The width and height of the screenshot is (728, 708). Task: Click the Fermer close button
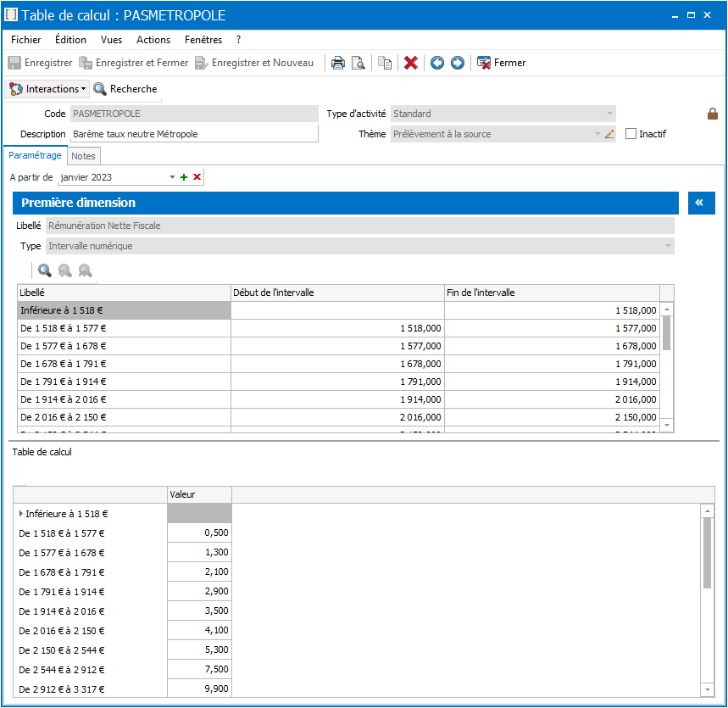(502, 63)
